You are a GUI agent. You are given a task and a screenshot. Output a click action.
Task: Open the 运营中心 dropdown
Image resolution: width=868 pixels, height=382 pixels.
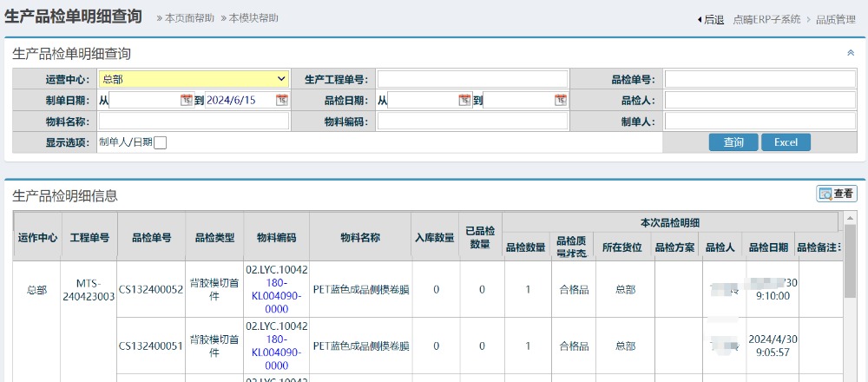(194, 79)
